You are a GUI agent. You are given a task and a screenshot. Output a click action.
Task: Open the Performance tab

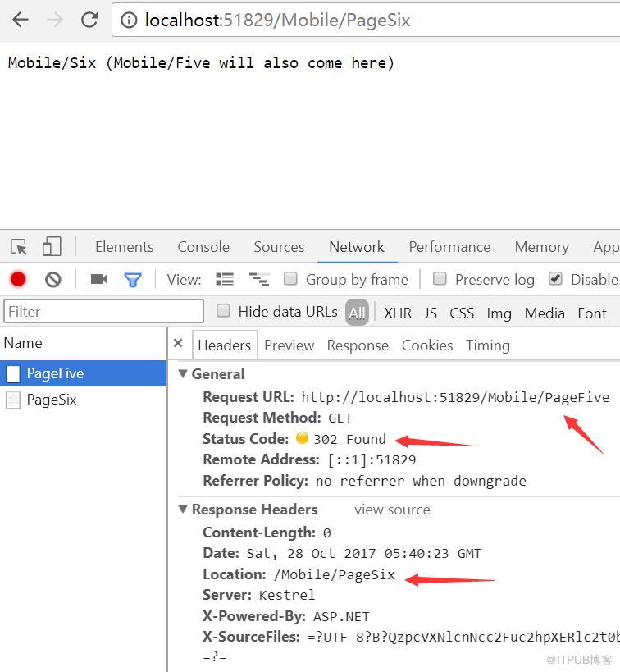click(449, 247)
